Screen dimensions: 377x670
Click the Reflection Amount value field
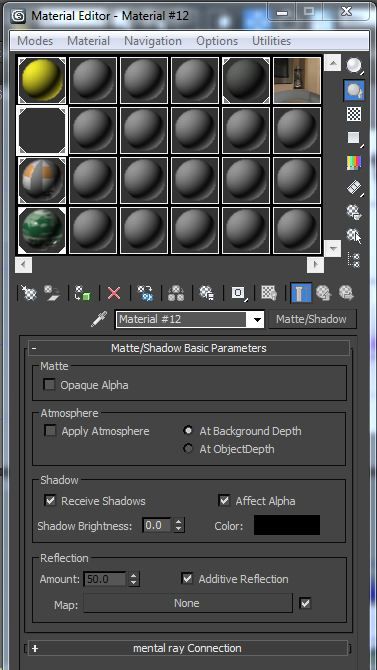pos(105,579)
